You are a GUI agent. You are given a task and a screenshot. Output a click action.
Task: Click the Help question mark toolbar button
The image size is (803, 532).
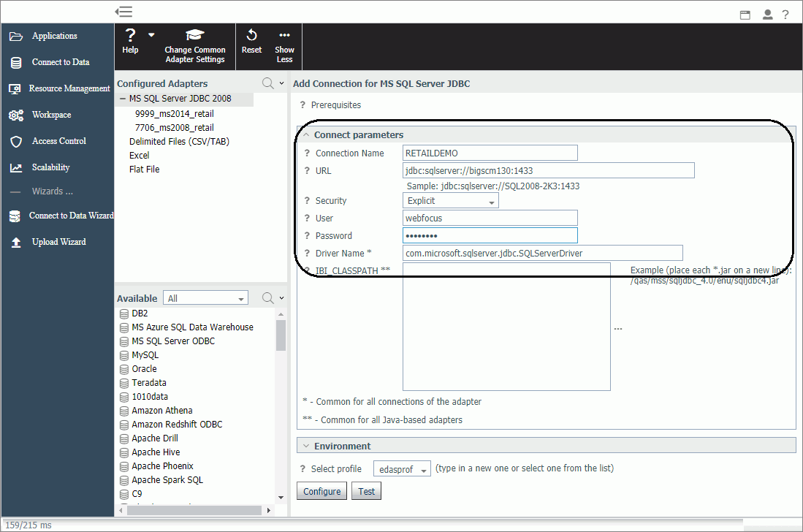(x=130, y=41)
